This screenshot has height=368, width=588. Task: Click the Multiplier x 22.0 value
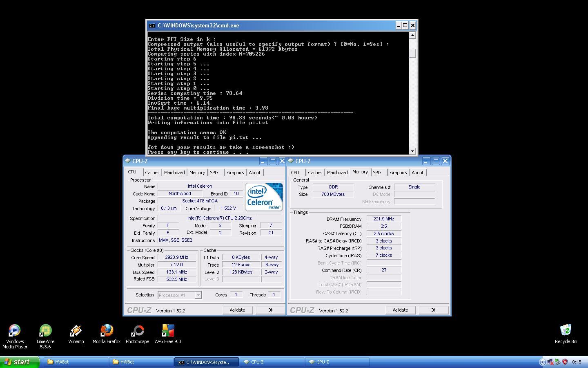click(177, 265)
